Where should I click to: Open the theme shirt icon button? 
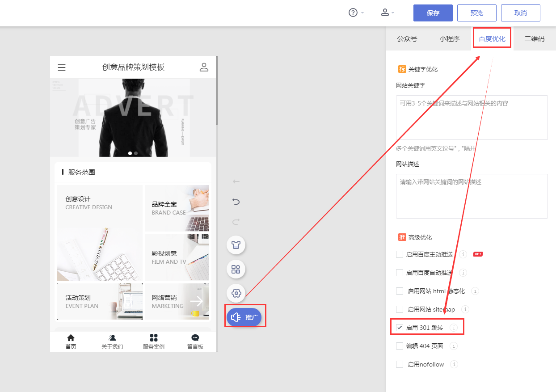236,245
